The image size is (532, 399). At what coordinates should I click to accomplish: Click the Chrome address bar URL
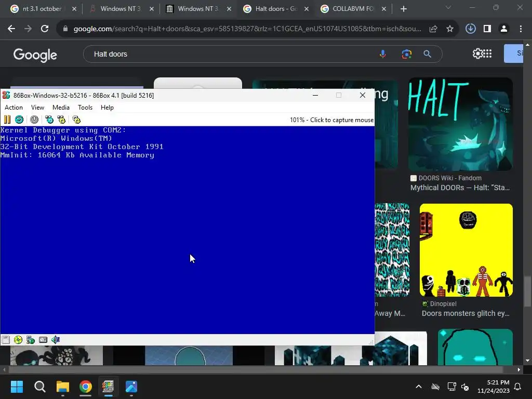(x=247, y=29)
